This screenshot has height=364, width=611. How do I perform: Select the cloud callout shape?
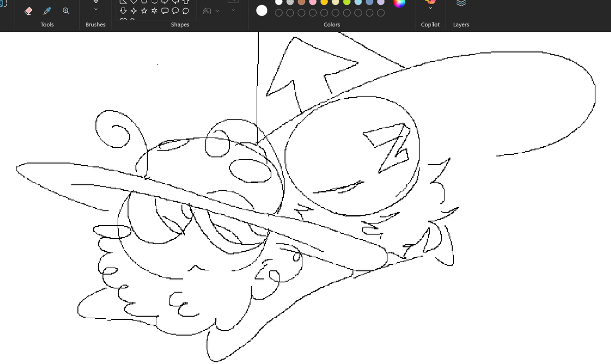186,11
